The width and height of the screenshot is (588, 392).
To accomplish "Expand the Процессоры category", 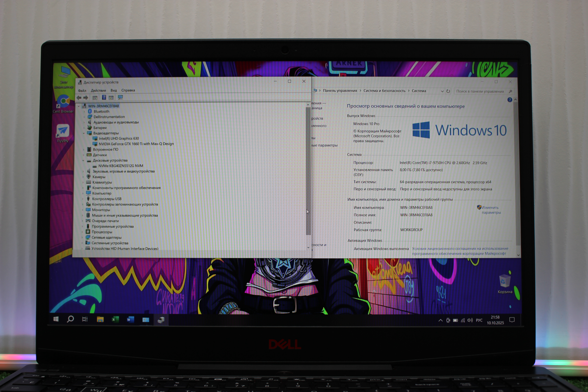I will [82, 232].
